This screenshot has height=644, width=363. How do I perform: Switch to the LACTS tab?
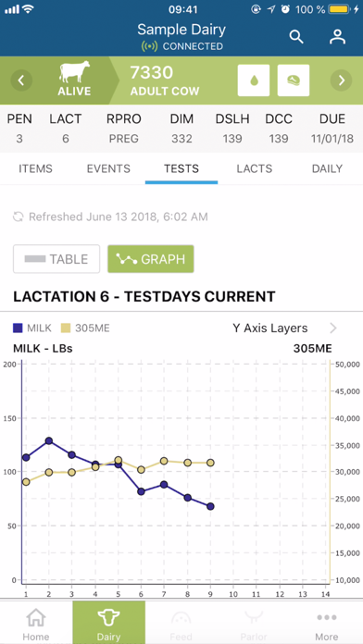point(254,168)
